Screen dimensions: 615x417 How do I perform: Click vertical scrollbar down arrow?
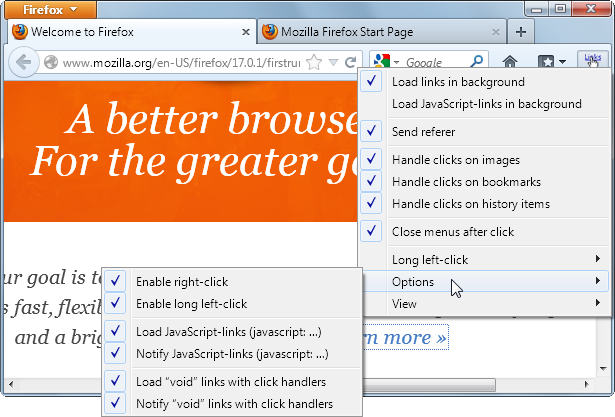[x=603, y=369]
